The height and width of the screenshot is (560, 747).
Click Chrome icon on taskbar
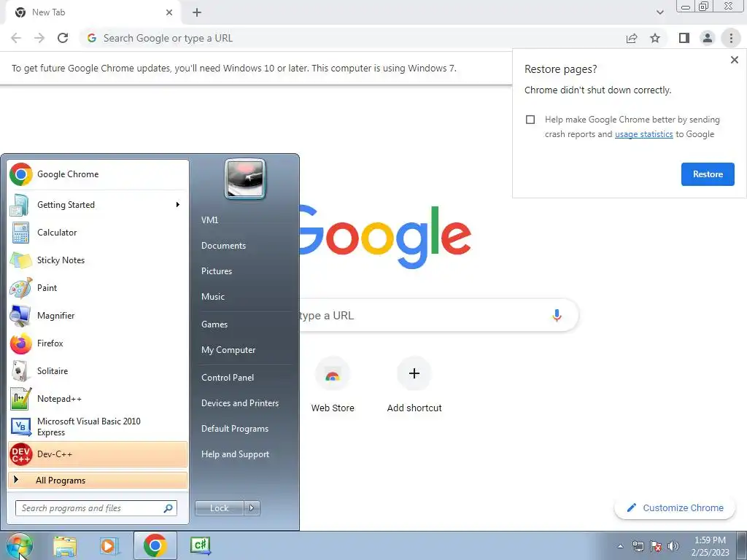coord(155,545)
